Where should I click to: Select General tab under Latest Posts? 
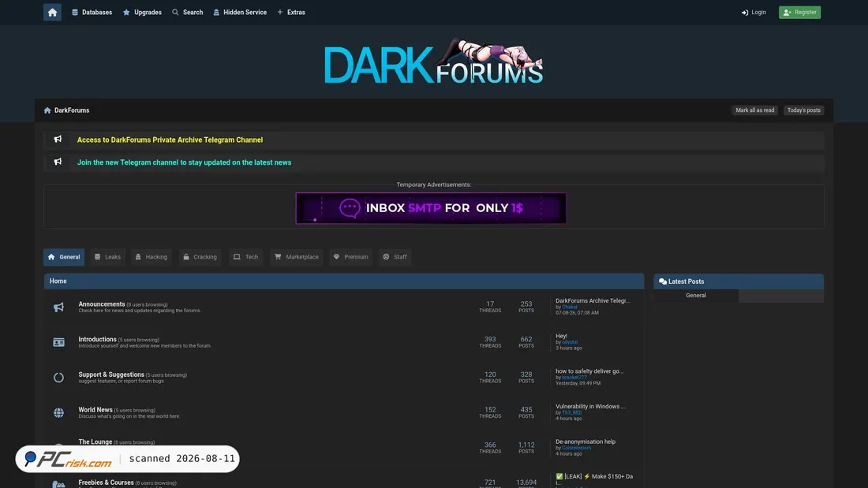coord(696,296)
